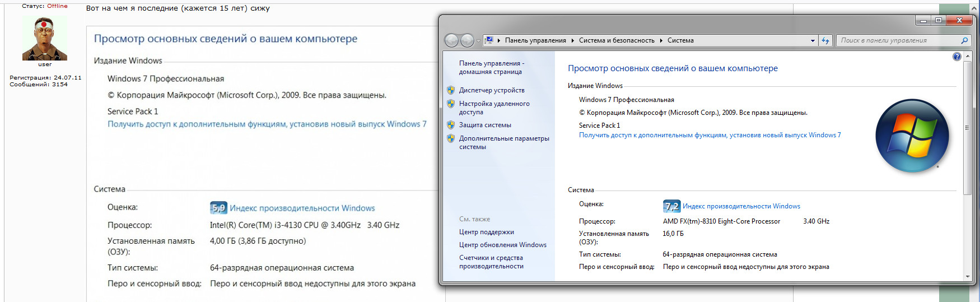980x302 pixels.
Task: Open help via blue question mark icon
Action: click(x=956, y=57)
